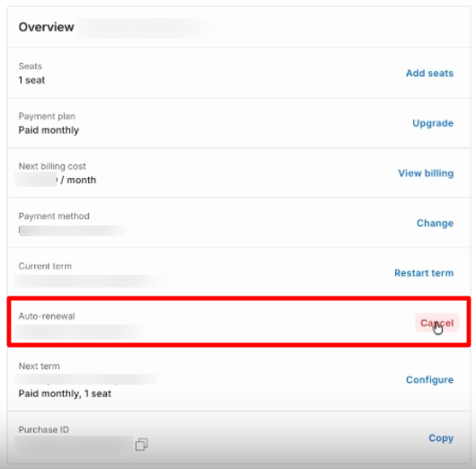The height and width of the screenshot is (469, 476).
Task: Select the Restart term link
Action: click(x=424, y=273)
